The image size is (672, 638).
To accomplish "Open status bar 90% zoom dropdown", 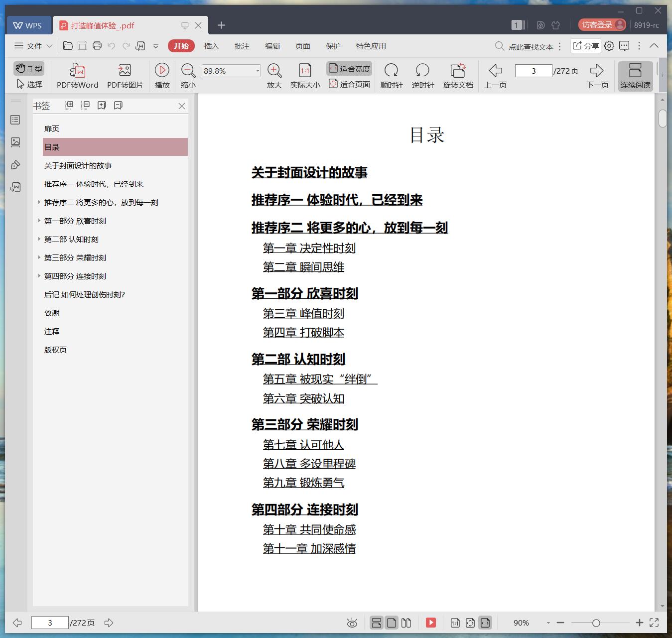I will coord(548,623).
